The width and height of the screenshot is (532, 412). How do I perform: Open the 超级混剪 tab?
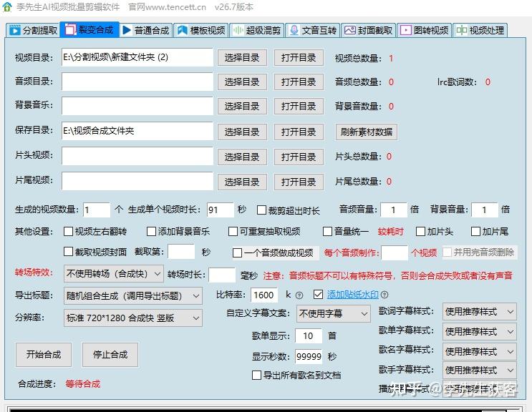[257, 30]
